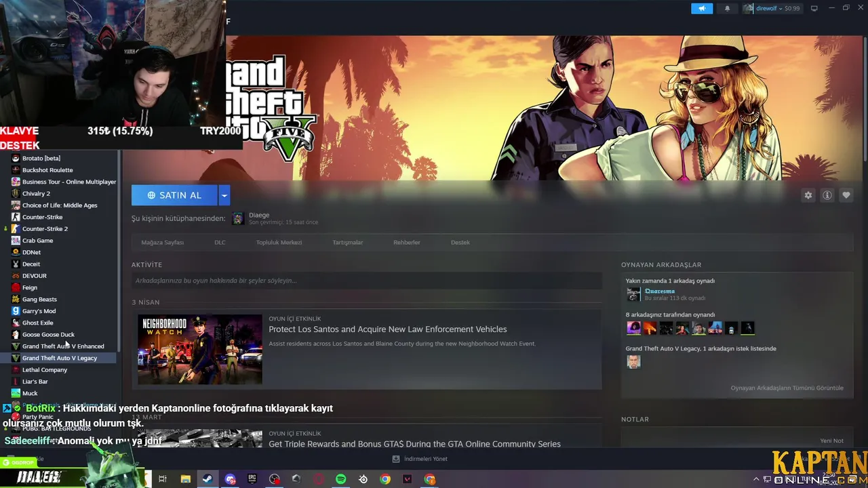Open Task View taskbar button

(x=163, y=479)
